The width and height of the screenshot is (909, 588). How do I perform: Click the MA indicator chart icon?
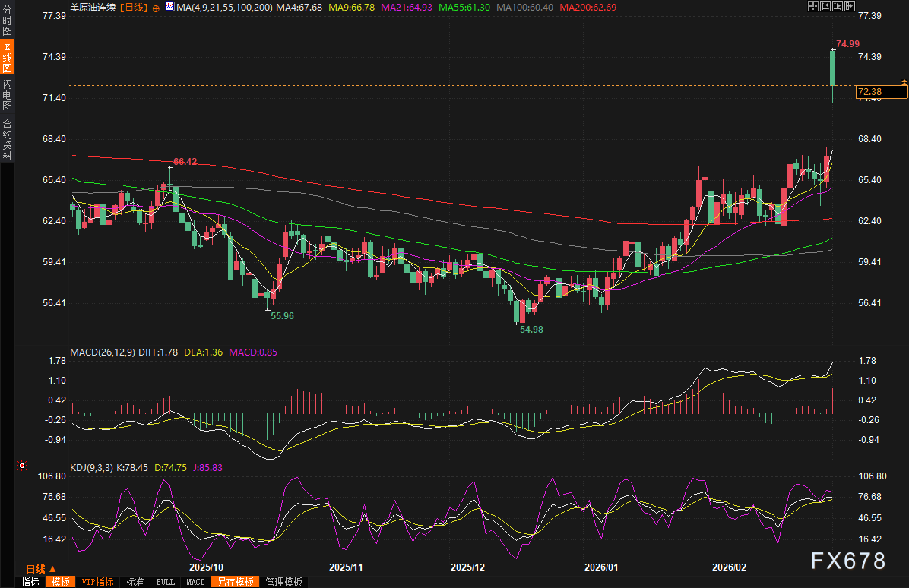pos(170,7)
